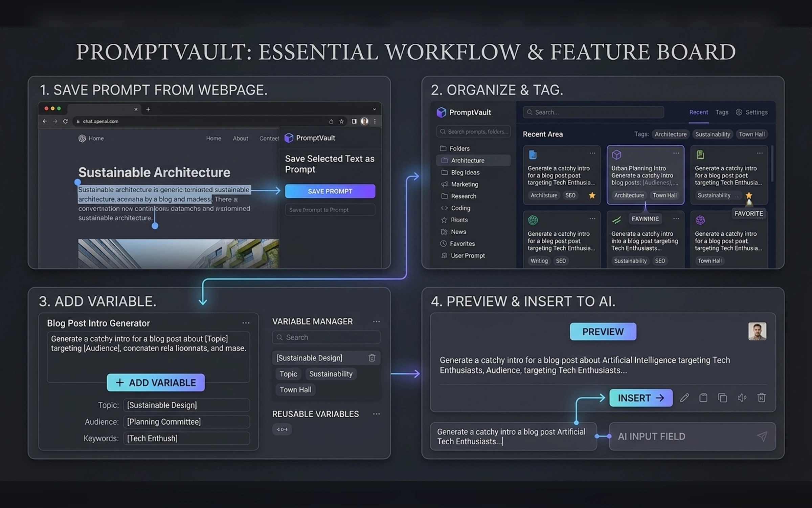Click the green globe icon on Writiog card
812x508 pixels.
click(x=533, y=220)
